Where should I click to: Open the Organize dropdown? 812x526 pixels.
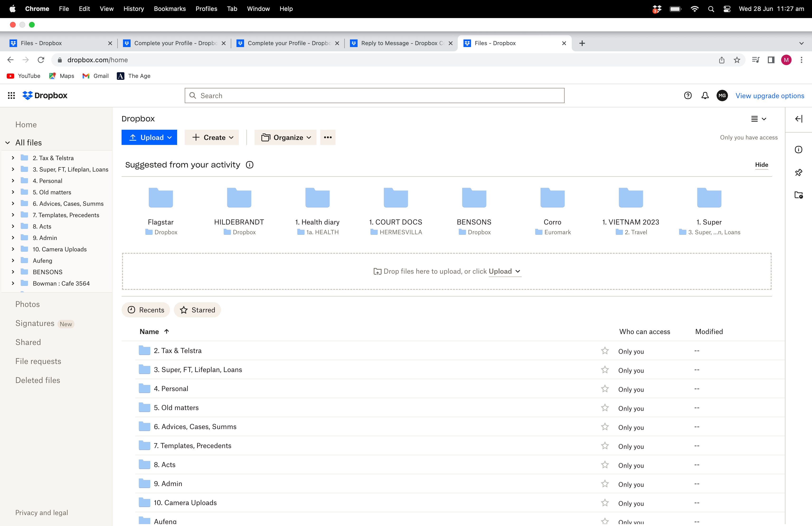(285, 137)
